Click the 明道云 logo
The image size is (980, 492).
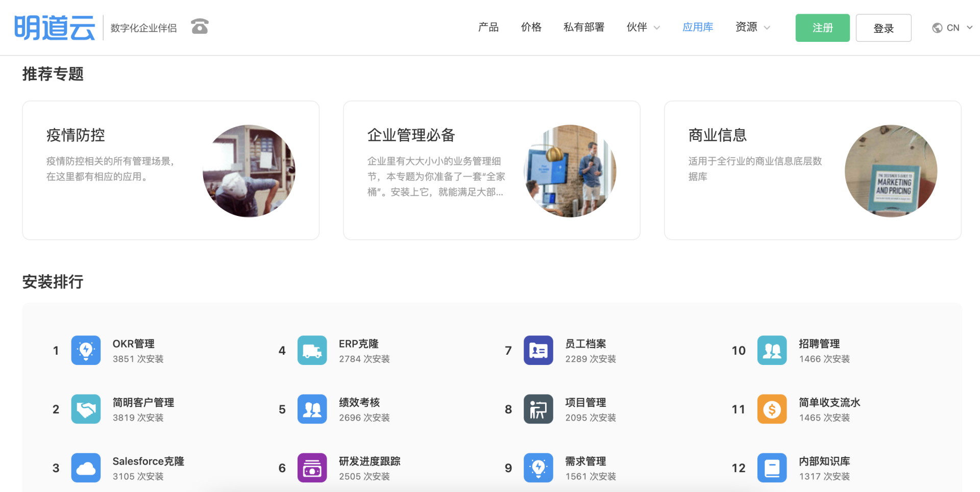[x=55, y=28]
